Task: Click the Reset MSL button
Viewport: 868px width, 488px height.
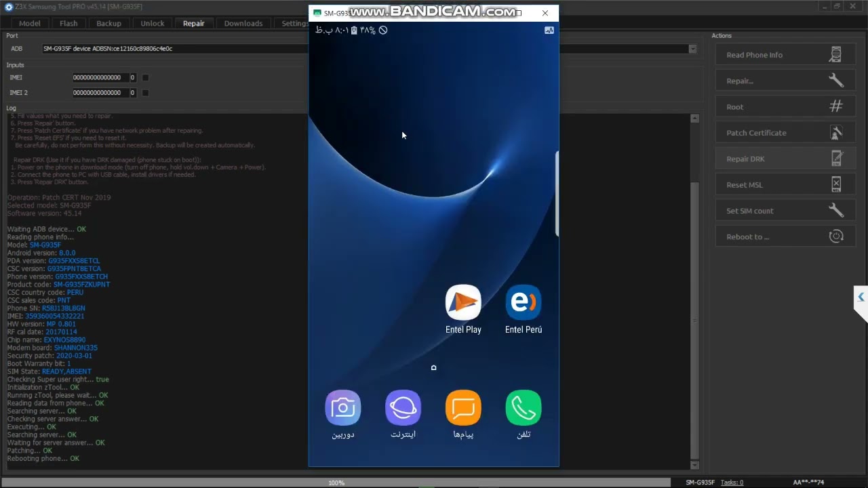Action: click(784, 184)
